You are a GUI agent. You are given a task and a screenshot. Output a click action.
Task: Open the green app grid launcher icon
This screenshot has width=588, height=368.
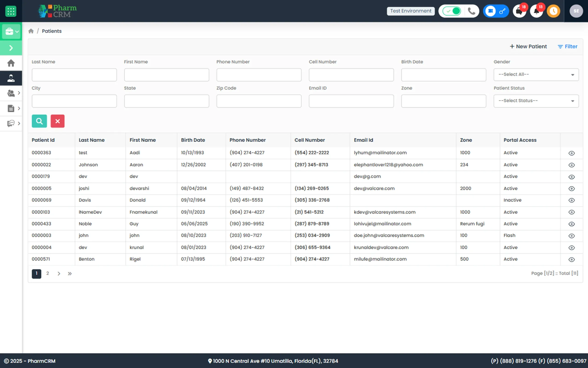click(x=11, y=11)
